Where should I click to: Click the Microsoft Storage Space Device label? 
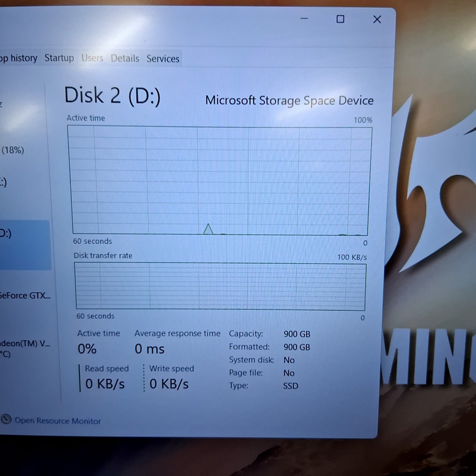point(289,101)
